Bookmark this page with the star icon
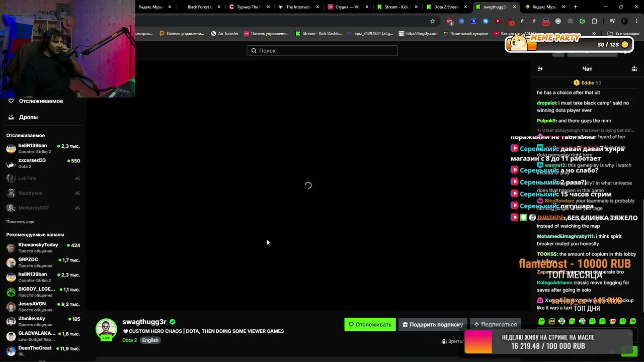 (432, 21)
